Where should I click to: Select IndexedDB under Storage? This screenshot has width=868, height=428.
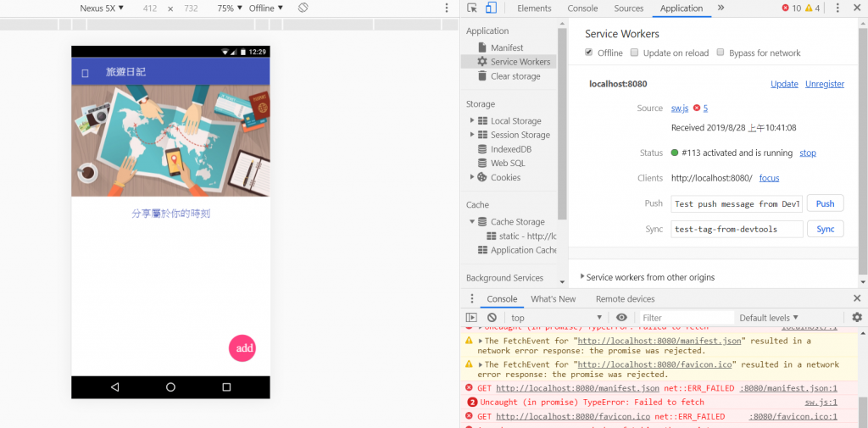[x=510, y=149]
